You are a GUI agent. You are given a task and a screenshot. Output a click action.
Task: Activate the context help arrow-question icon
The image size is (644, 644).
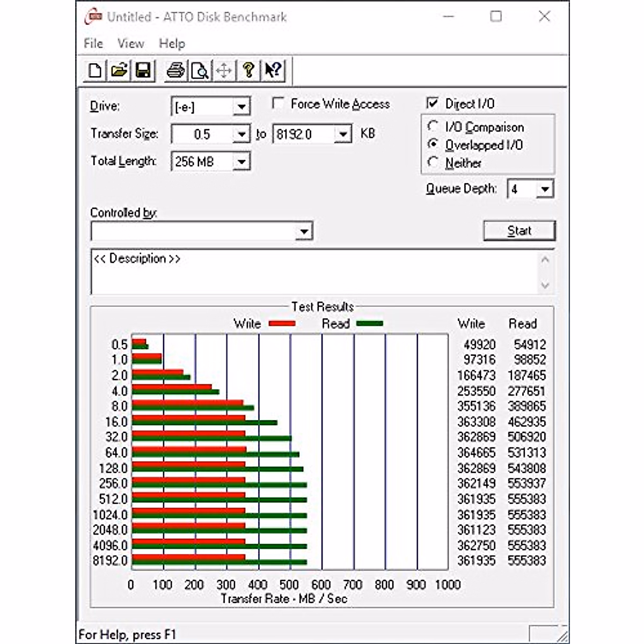[x=273, y=70]
